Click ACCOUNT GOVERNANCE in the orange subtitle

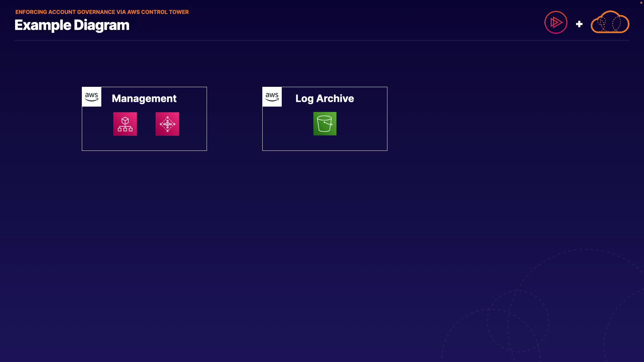coord(82,12)
